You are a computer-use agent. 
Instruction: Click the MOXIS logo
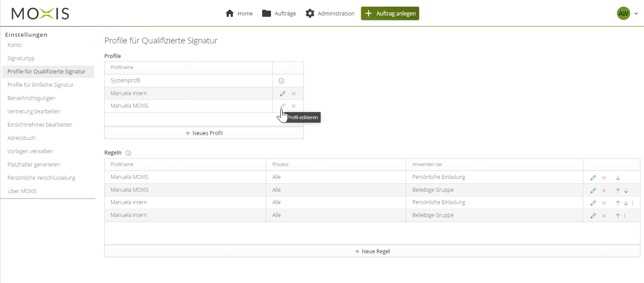pos(40,14)
